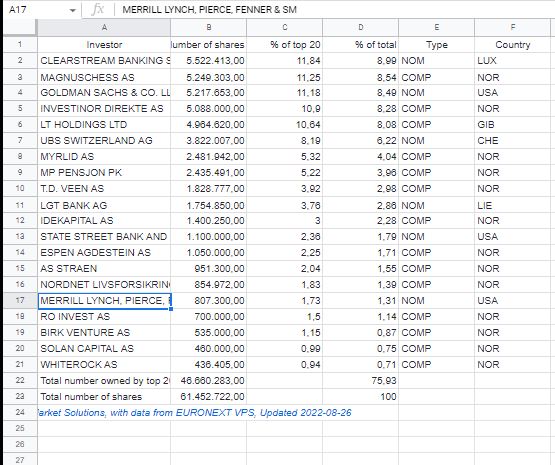Select cell 'Total number of shares'
Image resolution: width=555 pixels, height=465 pixels.
(x=104, y=396)
